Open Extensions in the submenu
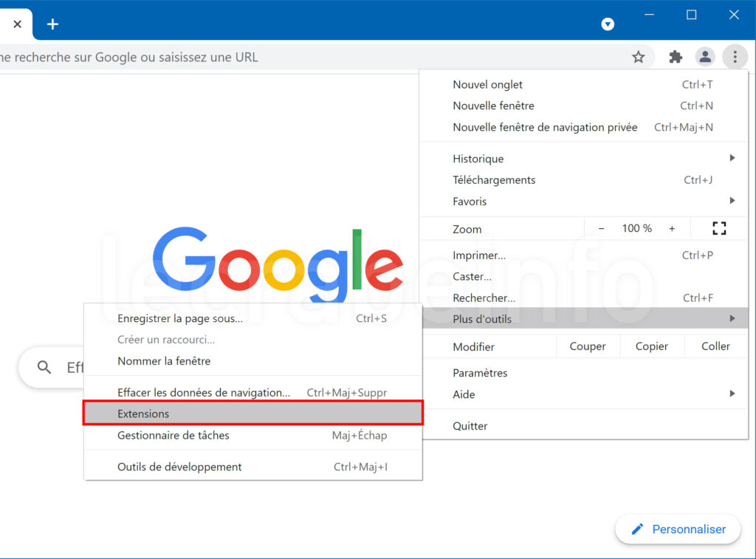Viewport: 756px width, 559px height. (x=253, y=414)
